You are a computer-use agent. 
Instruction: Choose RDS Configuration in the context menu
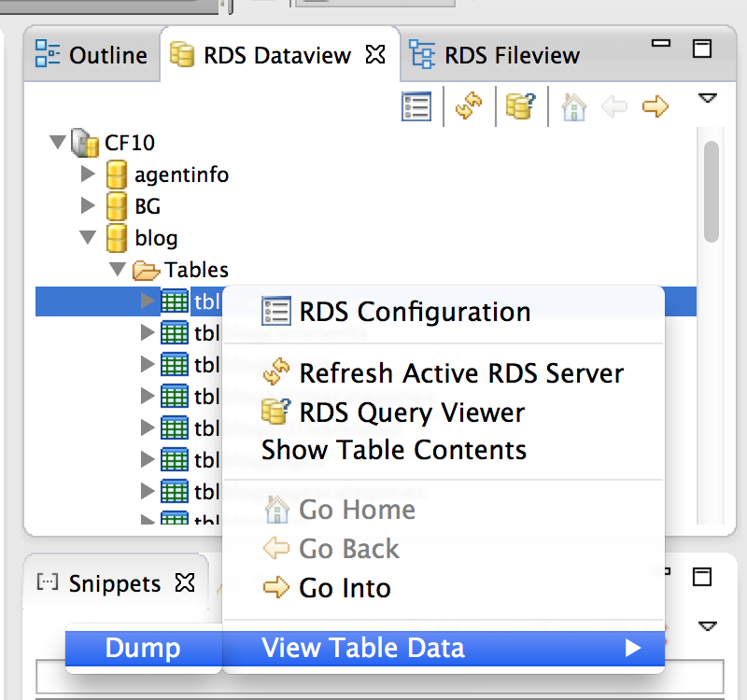(444, 312)
